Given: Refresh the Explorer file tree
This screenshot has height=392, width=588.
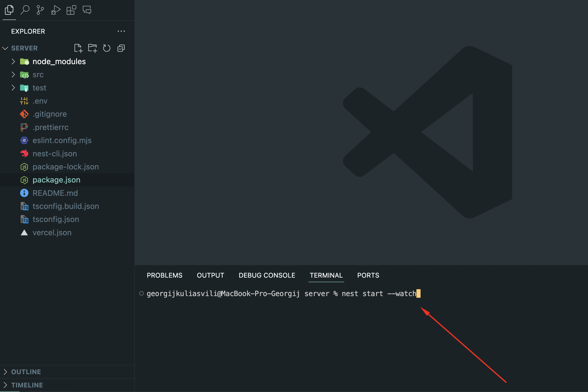Looking at the screenshot, I should [x=107, y=48].
